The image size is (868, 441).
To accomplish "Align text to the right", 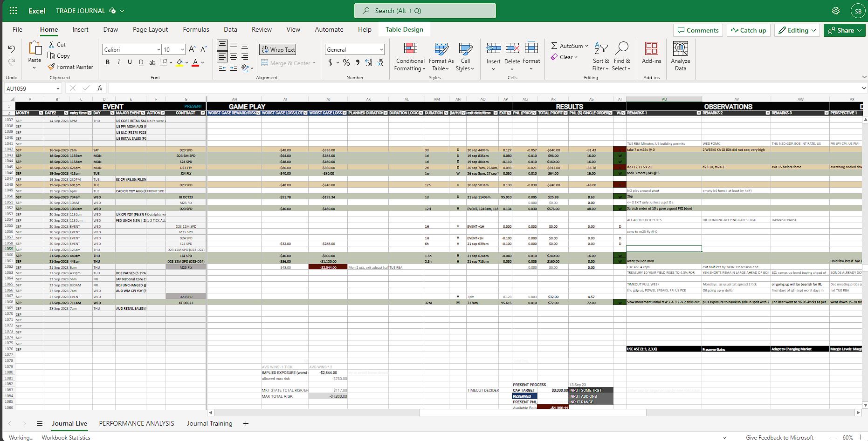I will click(245, 57).
